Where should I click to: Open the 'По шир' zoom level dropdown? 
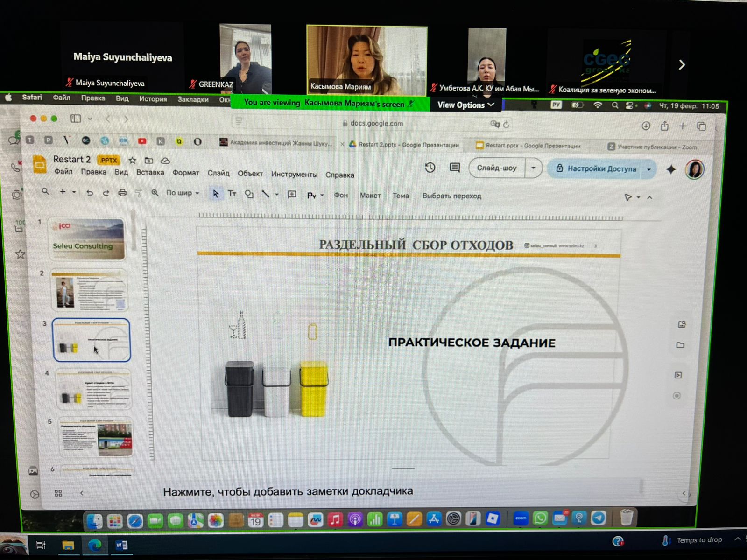point(183,193)
